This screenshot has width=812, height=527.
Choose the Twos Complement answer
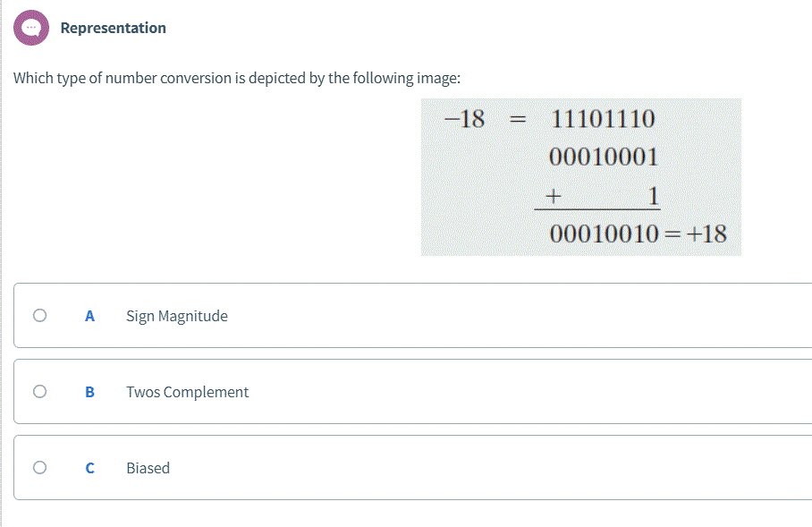pos(188,391)
